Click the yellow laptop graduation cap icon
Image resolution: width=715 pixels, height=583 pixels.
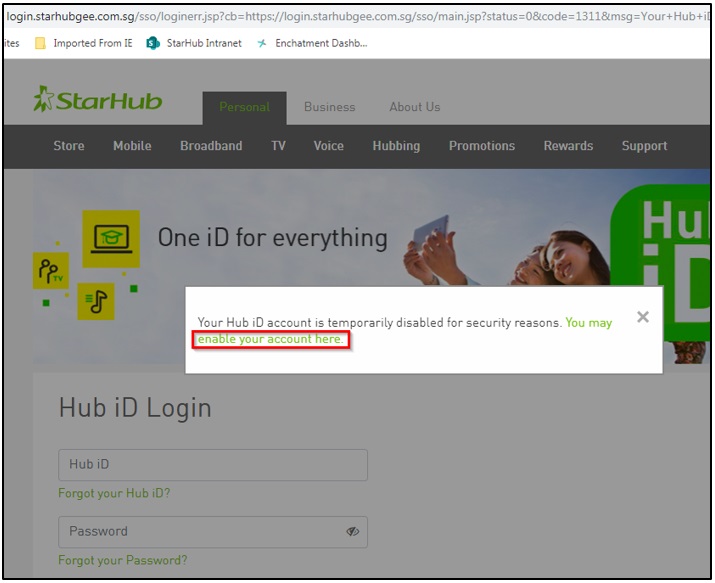[x=111, y=239]
